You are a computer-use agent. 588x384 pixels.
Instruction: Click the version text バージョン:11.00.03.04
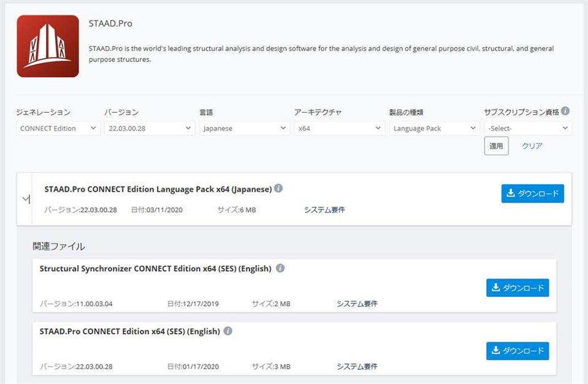(76, 304)
